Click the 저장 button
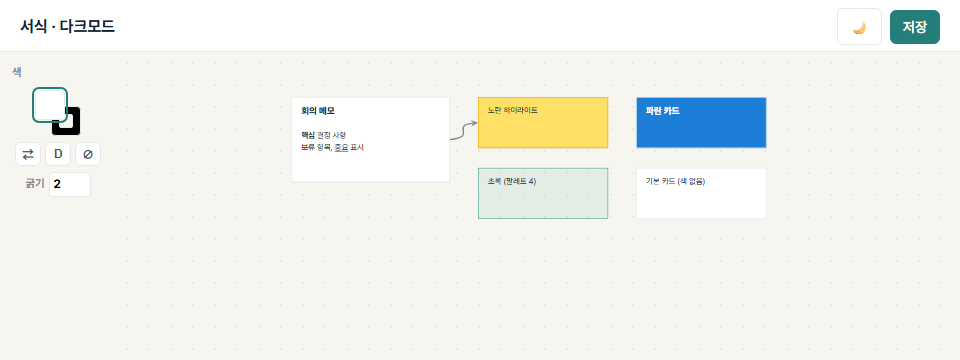The width and height of the screenshot is (960, 360). pyautogui.click(x=915, y=27)
